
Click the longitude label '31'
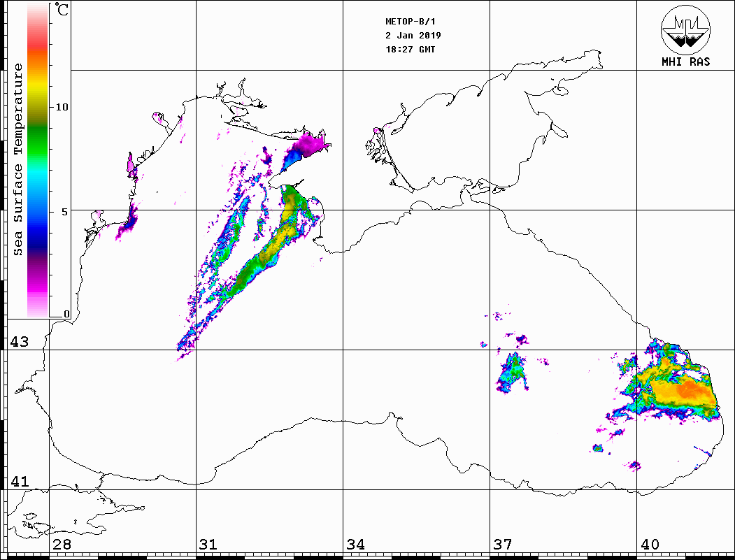pyautogui.click(x=208, y=544)
